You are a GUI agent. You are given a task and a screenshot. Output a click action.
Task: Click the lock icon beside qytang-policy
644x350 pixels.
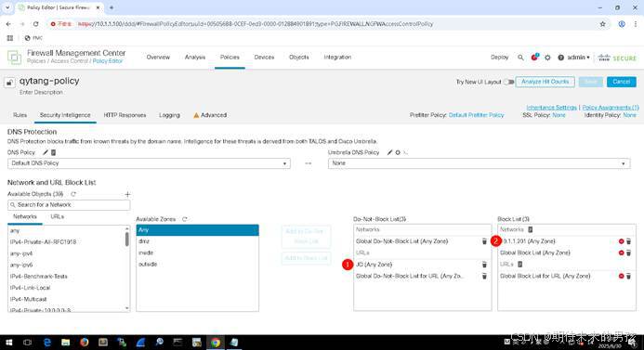point(9,83)
